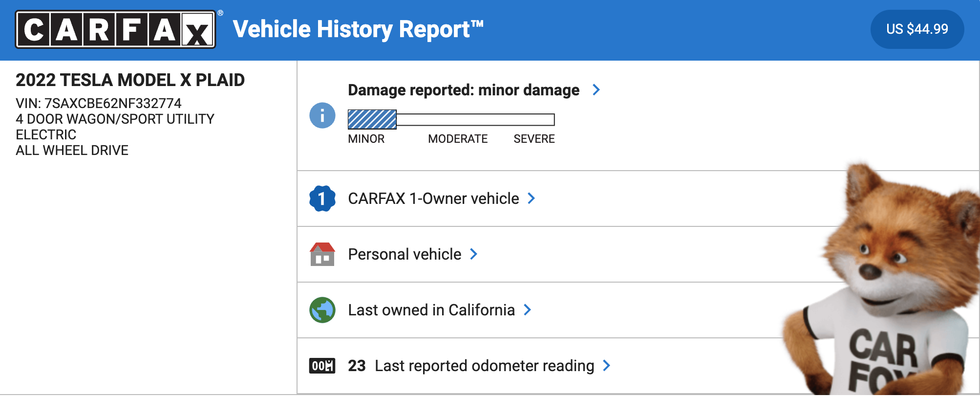The image size is (980, 398).
Task: Expand damage reported details chevron
Action: (x=596, y=90)
